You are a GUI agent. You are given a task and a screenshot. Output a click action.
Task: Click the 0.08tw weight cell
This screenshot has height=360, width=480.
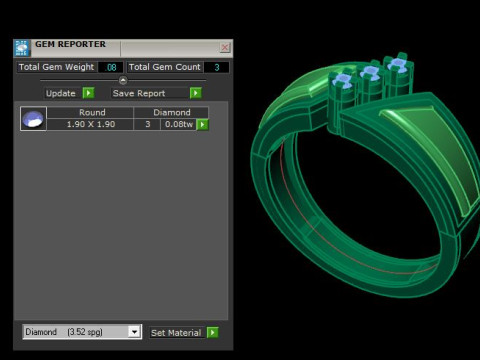pos(179,124)
